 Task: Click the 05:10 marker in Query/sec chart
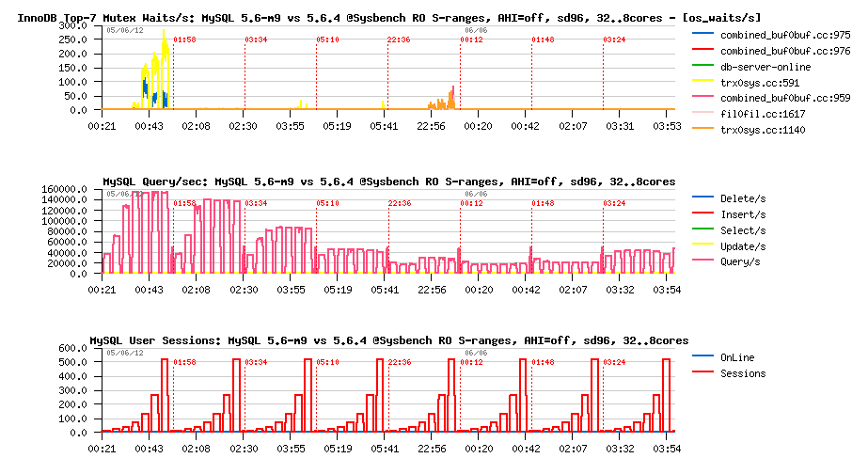click(327, 204)
